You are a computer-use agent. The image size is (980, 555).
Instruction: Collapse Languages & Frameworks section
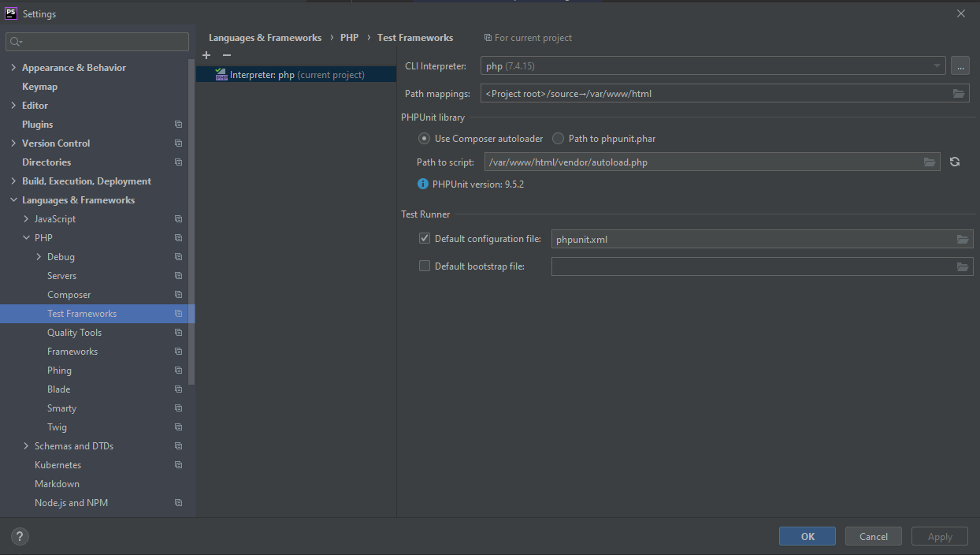pos(13,200)
